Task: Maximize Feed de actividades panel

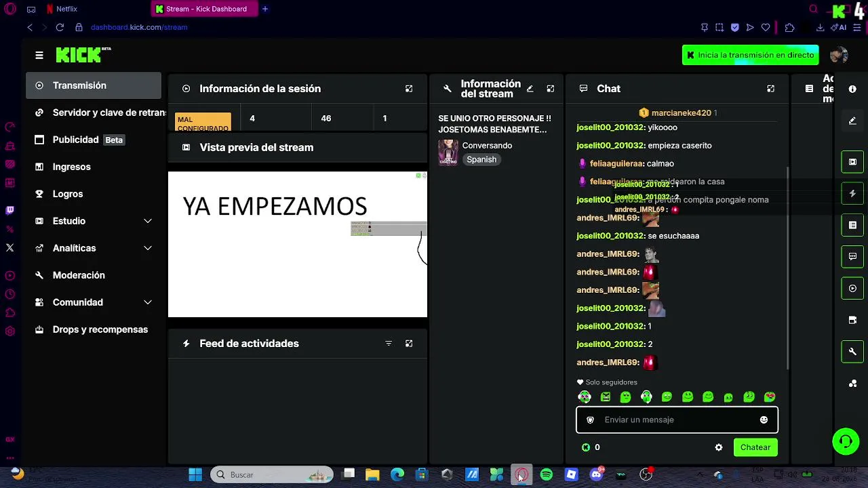Action: coord(409,344)
